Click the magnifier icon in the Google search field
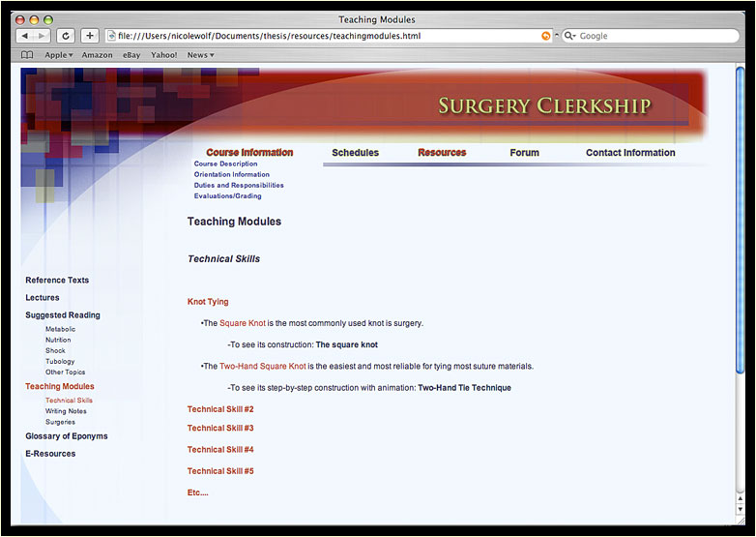Screen dimensions: 756x537 569,36
